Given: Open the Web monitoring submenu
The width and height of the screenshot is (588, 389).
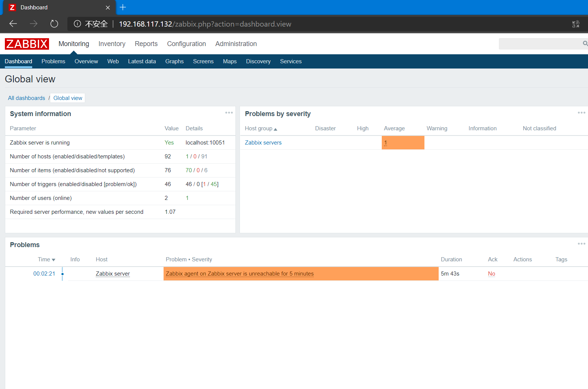Looking at the screenshot, I should pos(113,61).
